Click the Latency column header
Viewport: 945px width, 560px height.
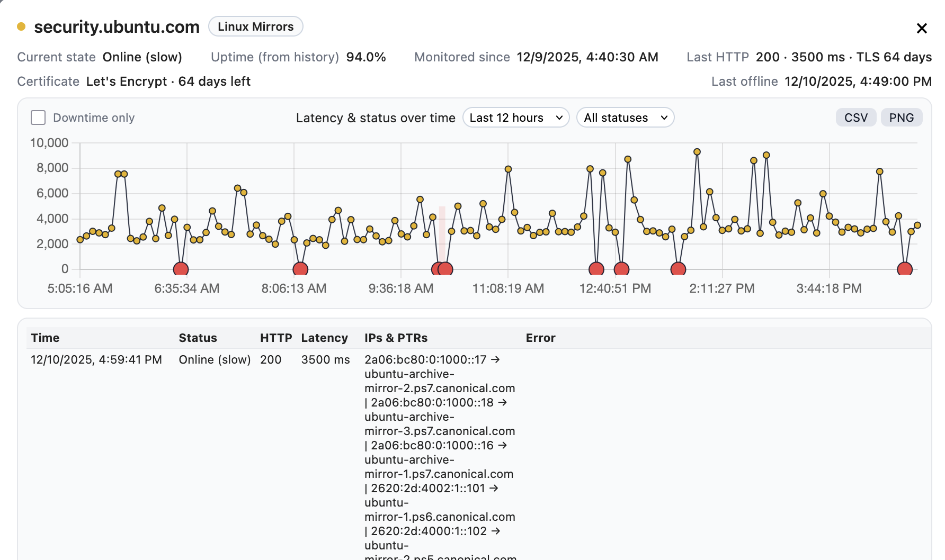pyautogui.click(x=324, y=338)
